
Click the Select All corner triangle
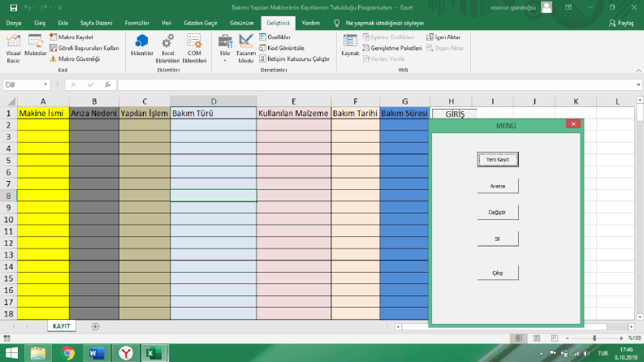pyautogui.click(x=11, y=101)
